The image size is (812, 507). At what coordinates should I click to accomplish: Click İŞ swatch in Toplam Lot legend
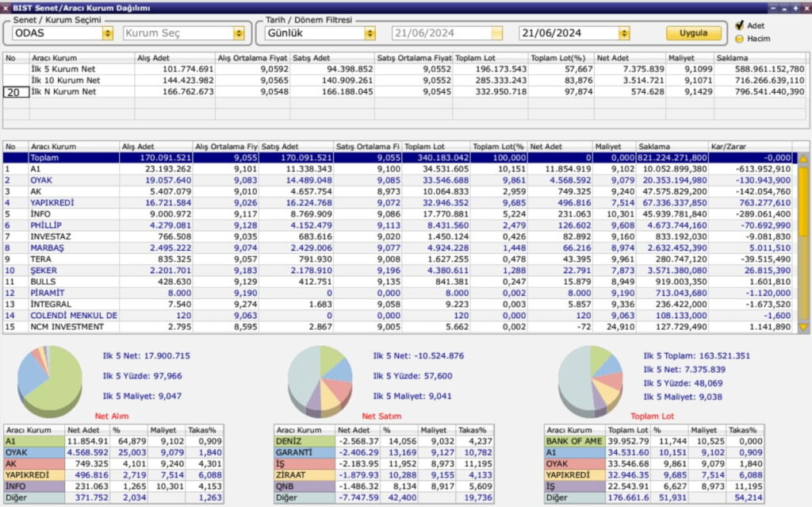575,486
